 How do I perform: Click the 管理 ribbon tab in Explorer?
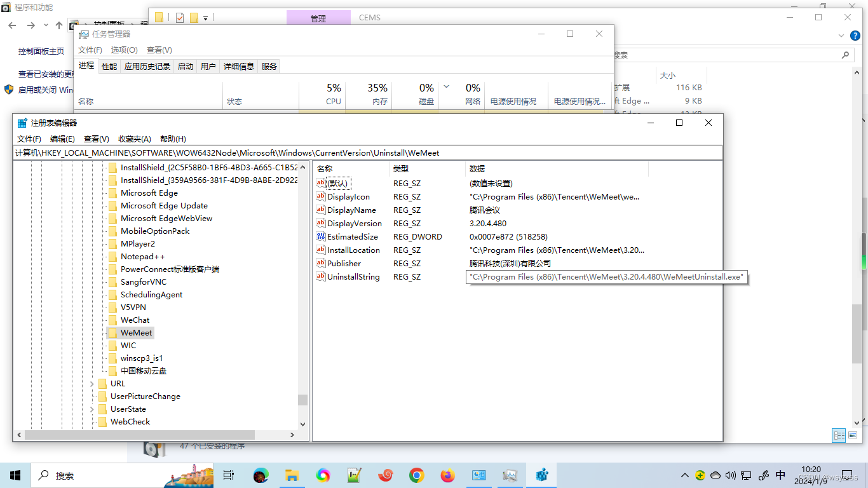pos(318,18)
